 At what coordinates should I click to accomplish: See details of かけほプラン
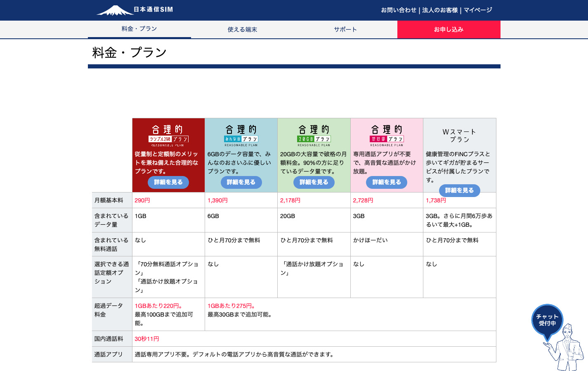point(387,182)
